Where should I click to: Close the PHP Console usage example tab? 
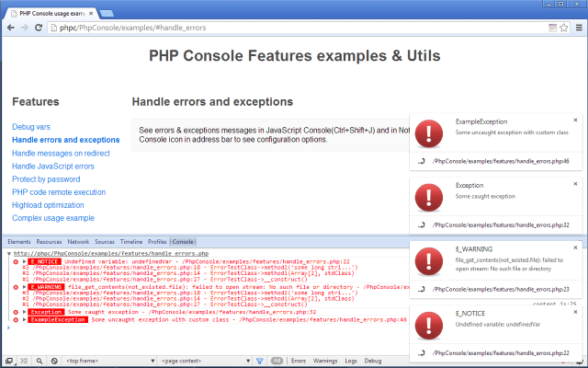[91, 13]
